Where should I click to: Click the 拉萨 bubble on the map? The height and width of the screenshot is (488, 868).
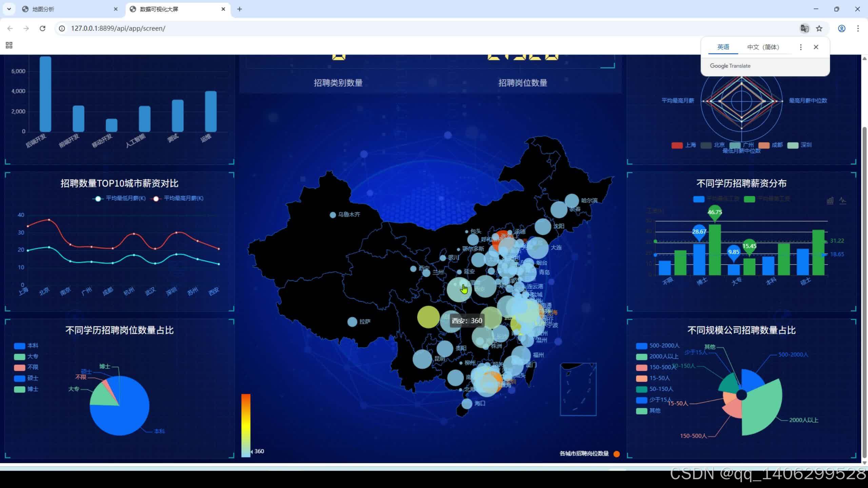click(x=352, y=322)
